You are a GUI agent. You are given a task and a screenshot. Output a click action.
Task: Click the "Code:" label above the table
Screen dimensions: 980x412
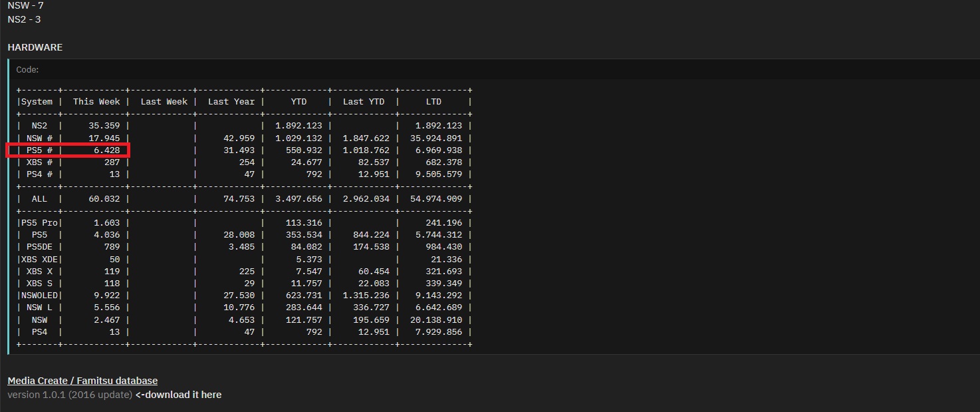[27, 69]
